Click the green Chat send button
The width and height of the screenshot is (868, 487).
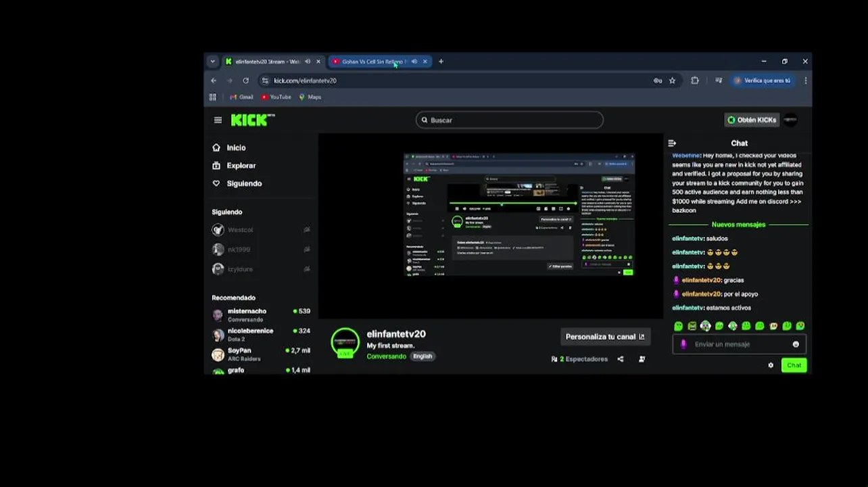point(794,365)
